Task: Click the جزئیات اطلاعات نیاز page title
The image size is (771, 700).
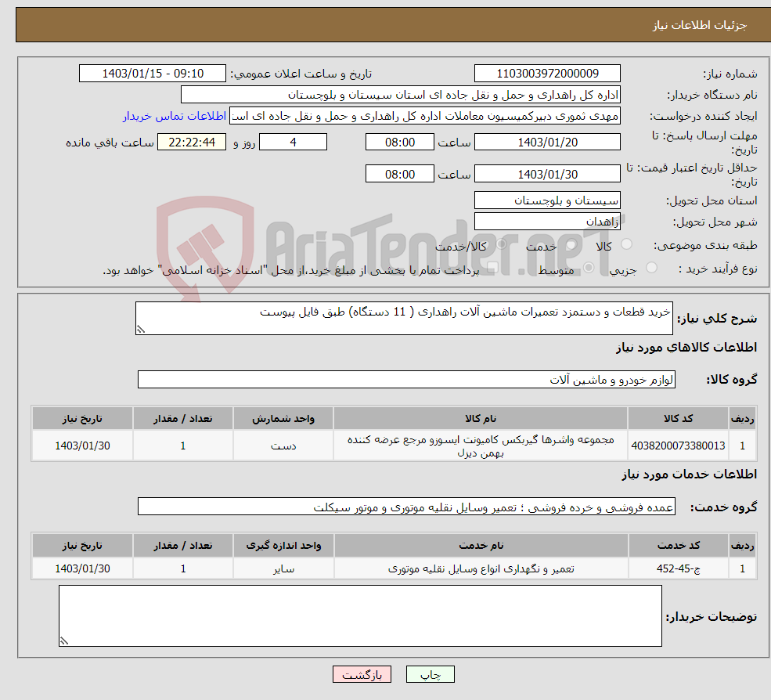Action: (x=699, y=25)
